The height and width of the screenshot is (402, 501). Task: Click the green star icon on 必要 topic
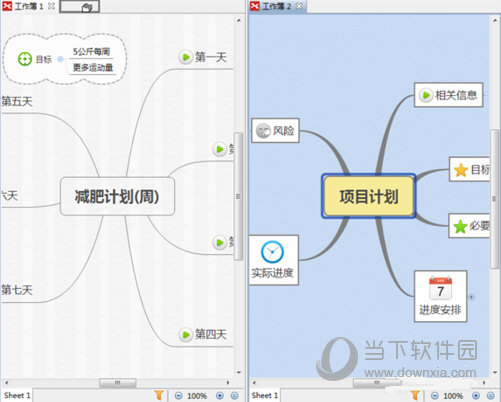(460, 226)
